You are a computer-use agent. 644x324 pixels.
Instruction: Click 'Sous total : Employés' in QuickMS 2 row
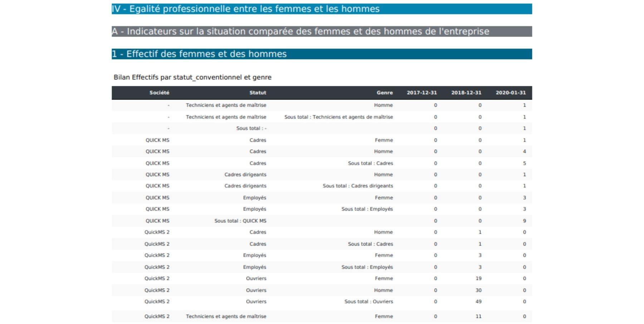367,267
